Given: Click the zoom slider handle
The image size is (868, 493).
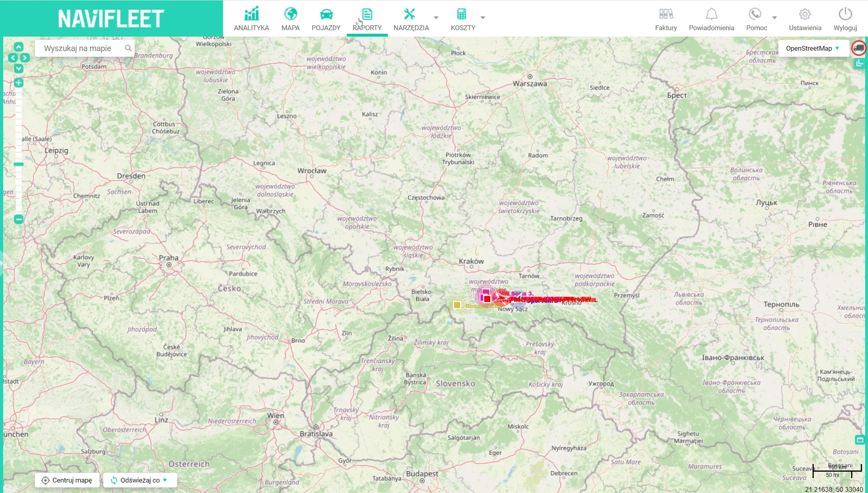Looking at the screenshot, I should [18, 164].
